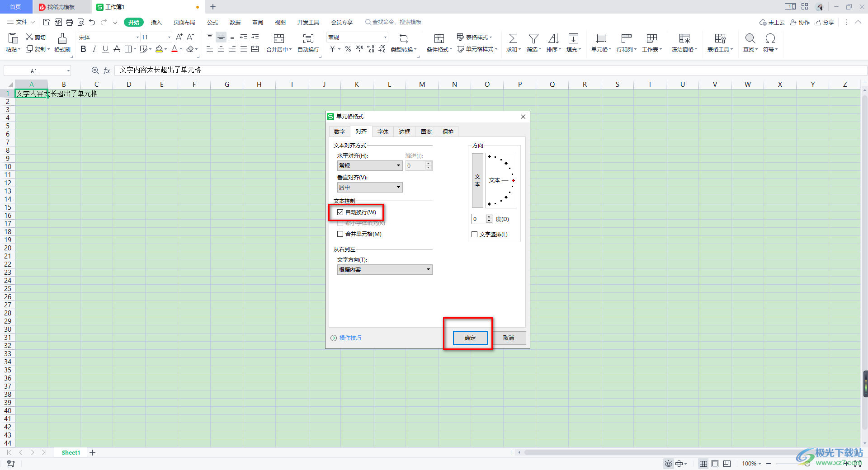Click the Symbol (符号) omega icon

pyautogui.click(x=770, y=38)
